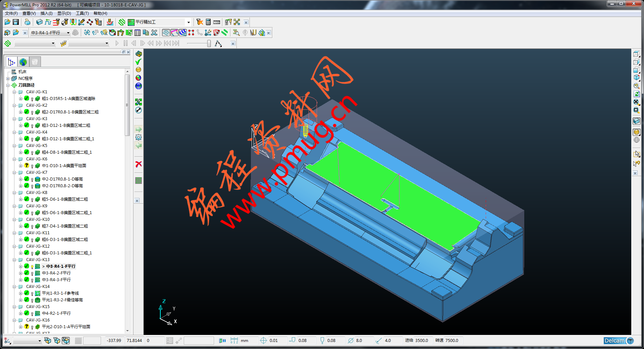Toggle lightbulb for 平光1-R3-1-F参考线 toolpath
Image resolution: width=644 pixels, height=349 pixels.
pos(32,294)
